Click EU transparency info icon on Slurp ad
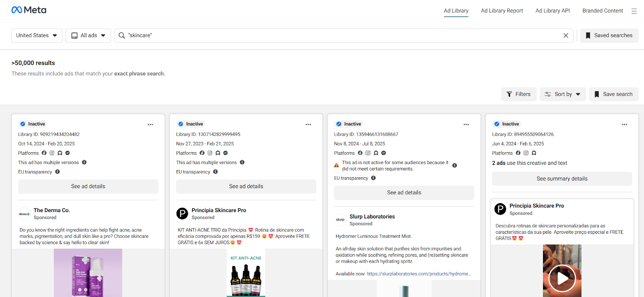The width and height of the screenshot is (644, 297). pyautogui.click(x=373, y=178)
